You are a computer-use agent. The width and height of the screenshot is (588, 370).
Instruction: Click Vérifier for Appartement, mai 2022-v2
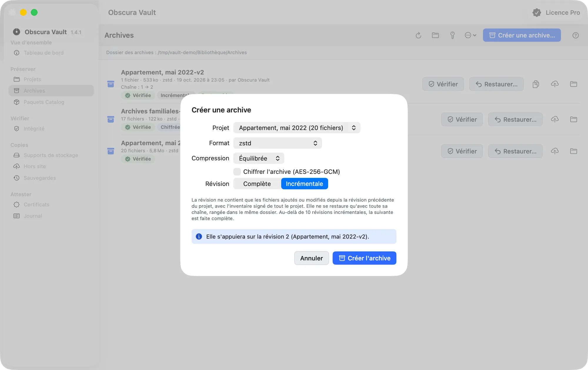pyautogui.click(x=443, y=84)
